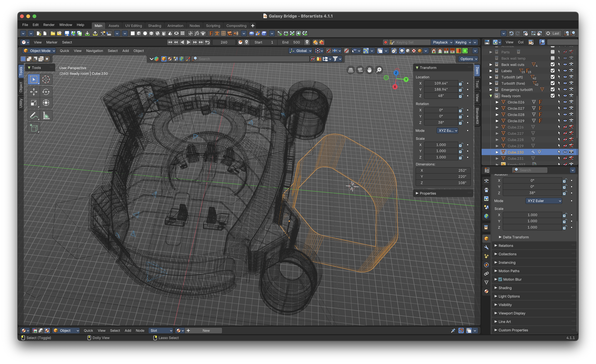This screenshot has height=364, width=596.
Task: Click the Undo icon in top bar
Action: pyautogui.click(x=511, y=33)
